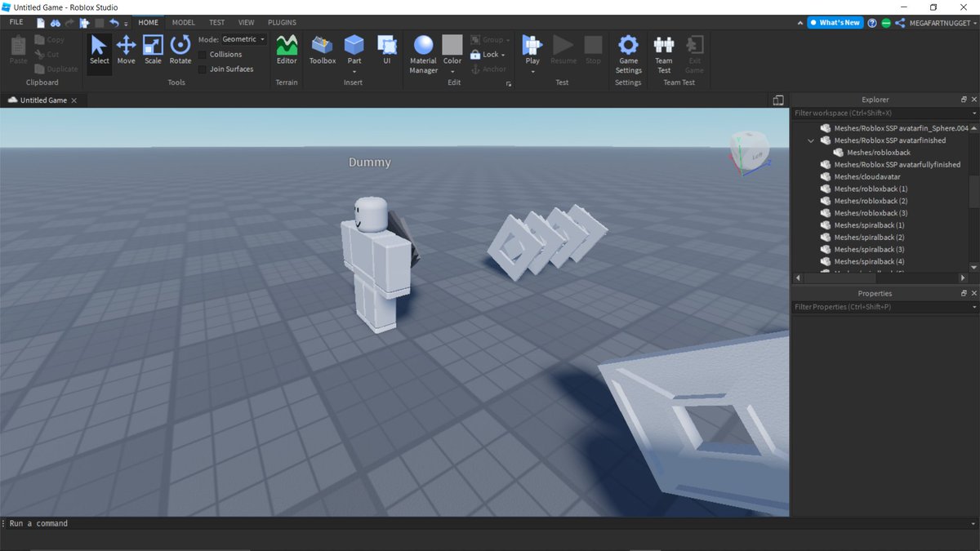Click the puzzle-piece plugin icon in quick access bar
This screenshot has height=551, width=980.
[x=84, y=23]
